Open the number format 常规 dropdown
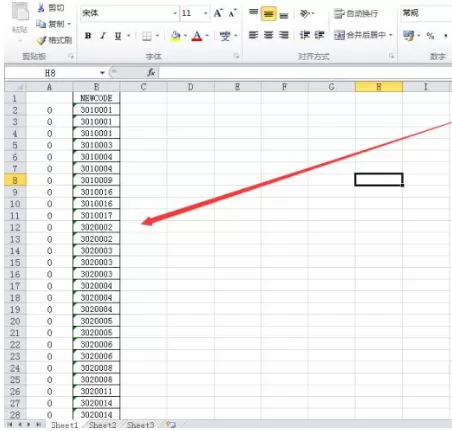 point(426,13)
